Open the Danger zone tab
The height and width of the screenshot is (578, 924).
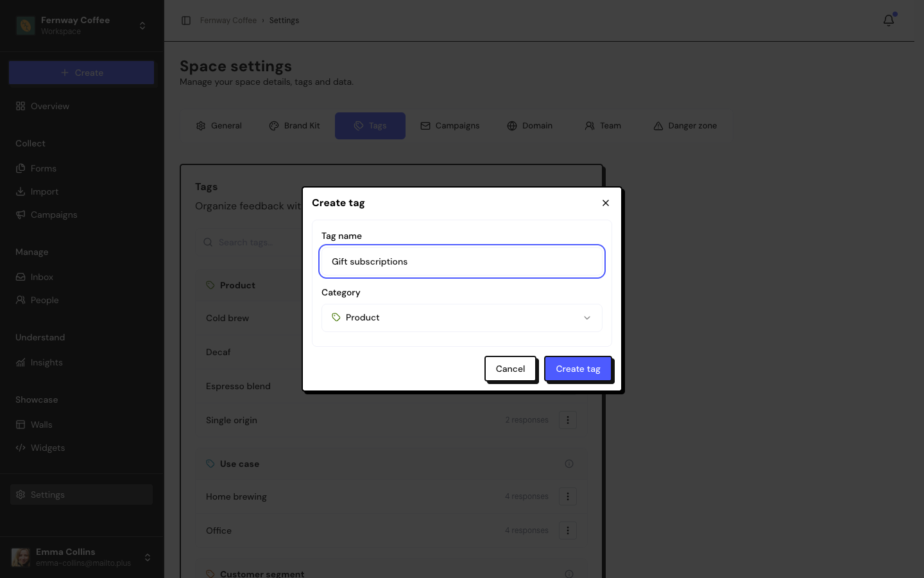685,126
